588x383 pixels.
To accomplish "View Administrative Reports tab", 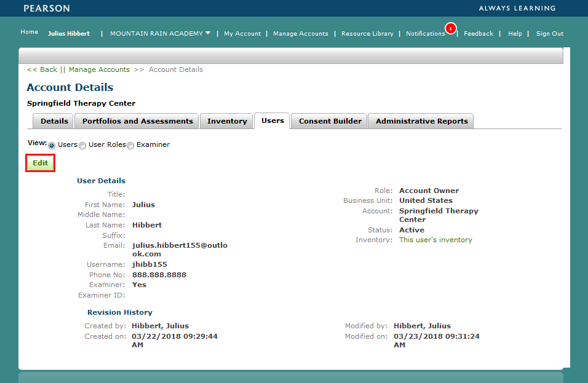I will tap(420, 121).
